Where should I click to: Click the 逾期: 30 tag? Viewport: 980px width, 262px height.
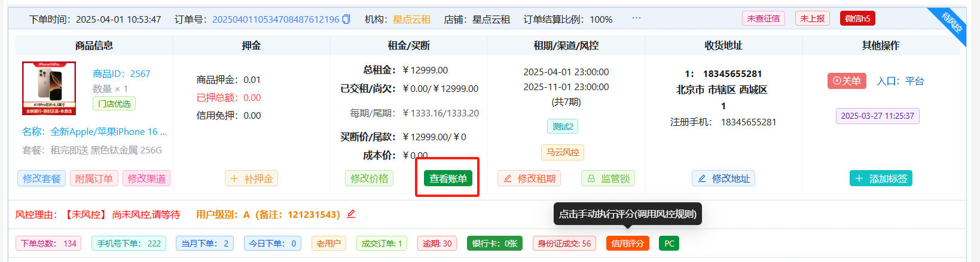437,243
